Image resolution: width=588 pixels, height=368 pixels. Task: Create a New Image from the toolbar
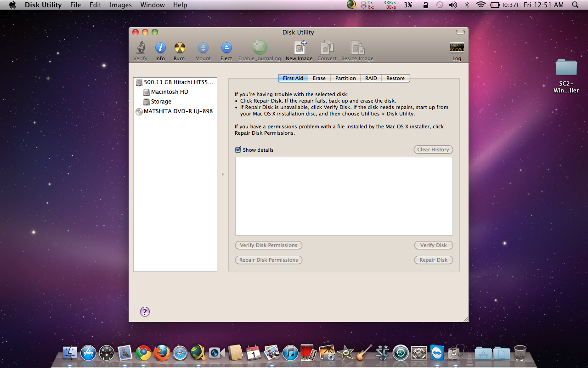(x=299, y=51)
